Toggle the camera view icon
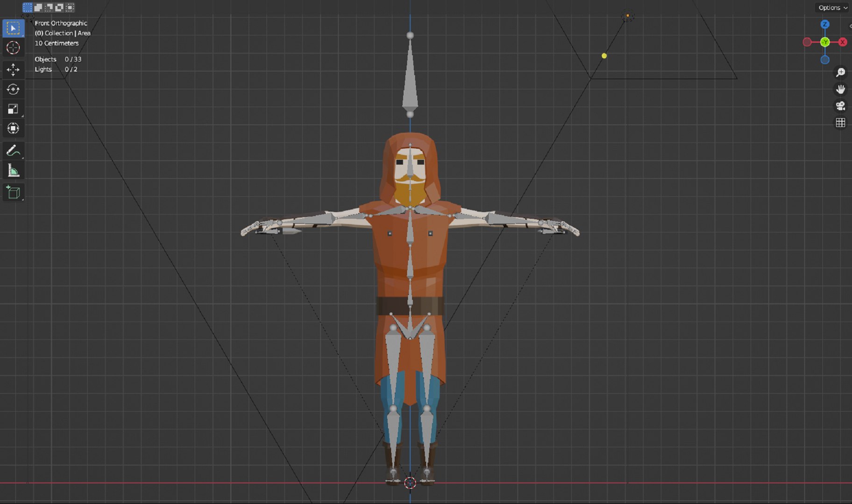Screen dimensions: 852x504 pyautogui.click(x=840, y=106)
